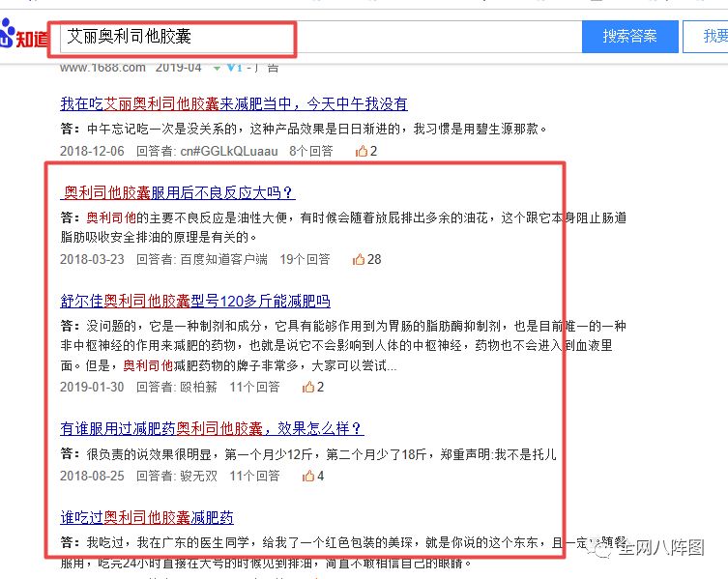Focus the search box containing 艾丽奥利司他胶囊
The width and height of the screenshot is (728, 579).
click(320, 37)
